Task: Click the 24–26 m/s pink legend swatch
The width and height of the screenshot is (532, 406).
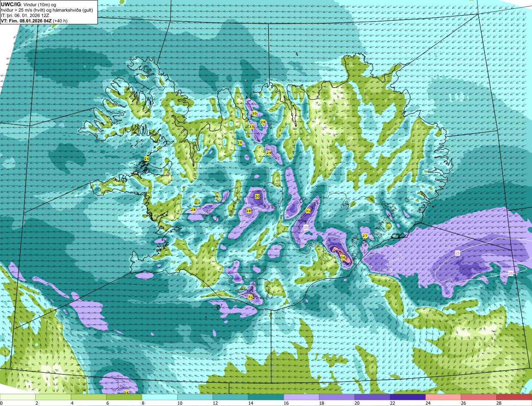Action: [x=444, y=397]
